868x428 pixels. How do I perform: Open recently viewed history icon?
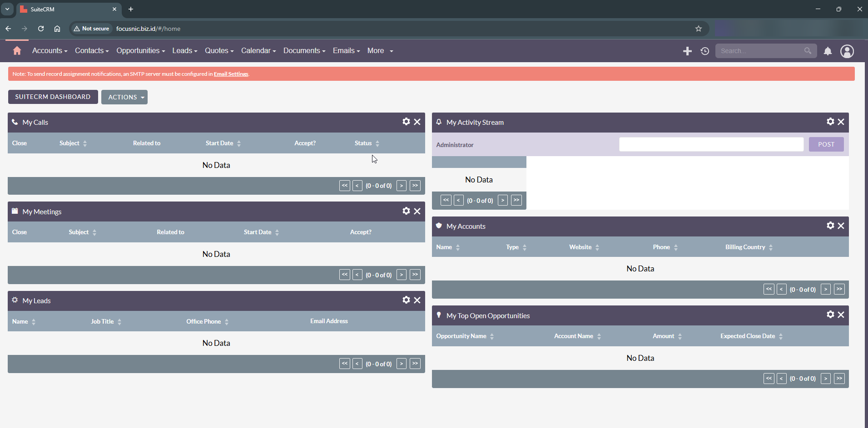[704, 51]
